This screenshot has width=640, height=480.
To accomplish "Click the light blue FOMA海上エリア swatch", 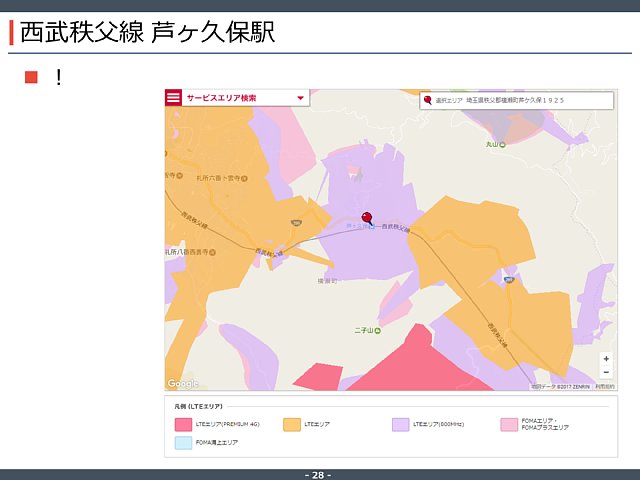I will pyautogui.click(x=183, y=443).
